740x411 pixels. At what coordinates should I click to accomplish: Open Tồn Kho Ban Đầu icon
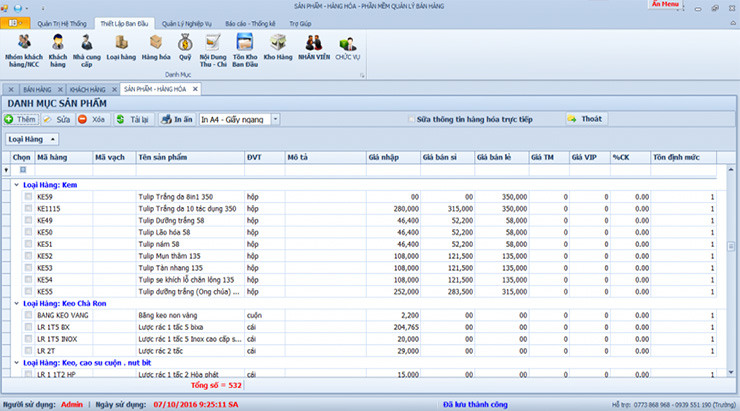(x=245, y=51)
